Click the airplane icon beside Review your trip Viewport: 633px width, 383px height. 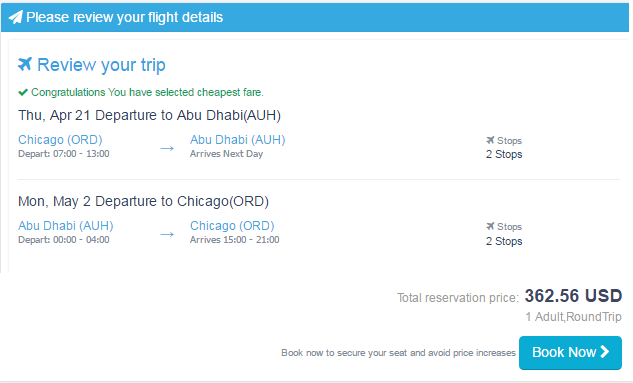click(x=25, y=64)
